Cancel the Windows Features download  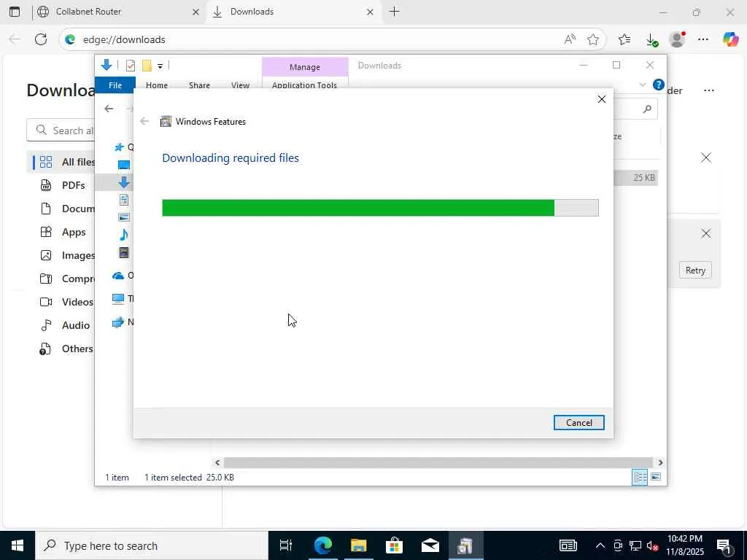[578, 422]
